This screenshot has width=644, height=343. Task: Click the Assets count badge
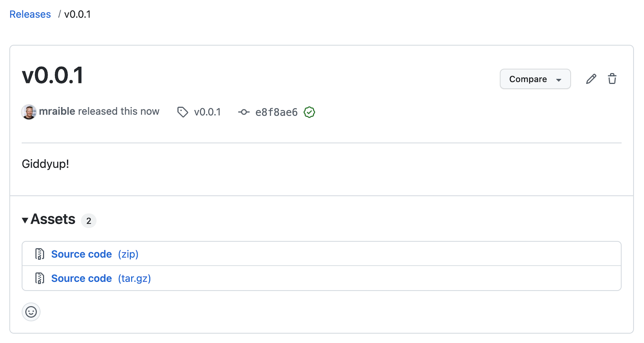tap(89, 221)
